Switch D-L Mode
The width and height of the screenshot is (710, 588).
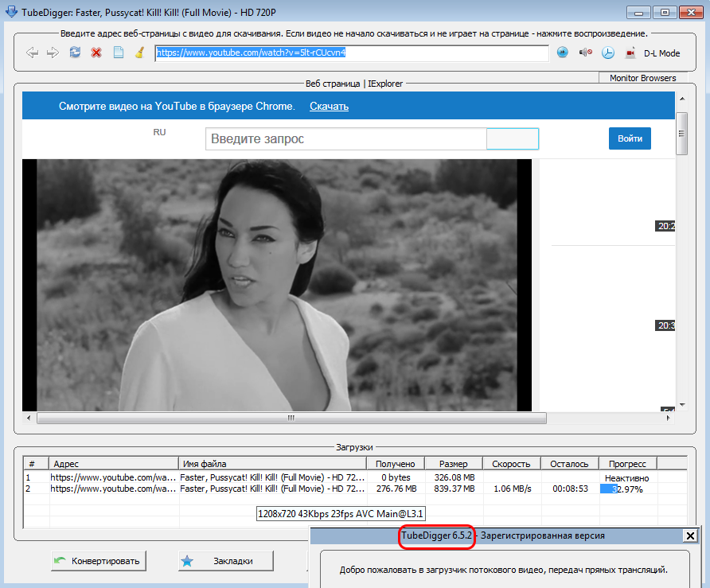[661, 53]
